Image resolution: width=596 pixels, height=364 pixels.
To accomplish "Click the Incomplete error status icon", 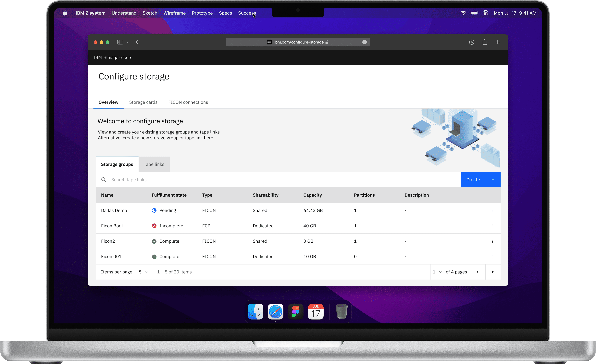I will [x=154, y=226].
